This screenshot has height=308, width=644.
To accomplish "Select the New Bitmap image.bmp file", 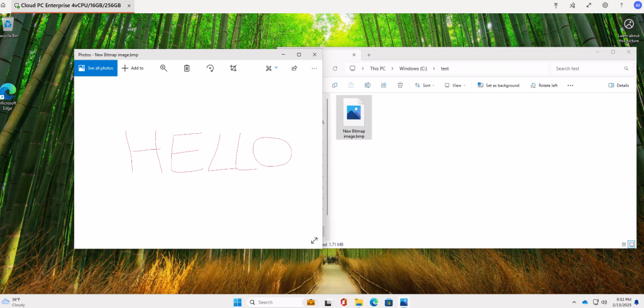I will [x=353, y=118].
